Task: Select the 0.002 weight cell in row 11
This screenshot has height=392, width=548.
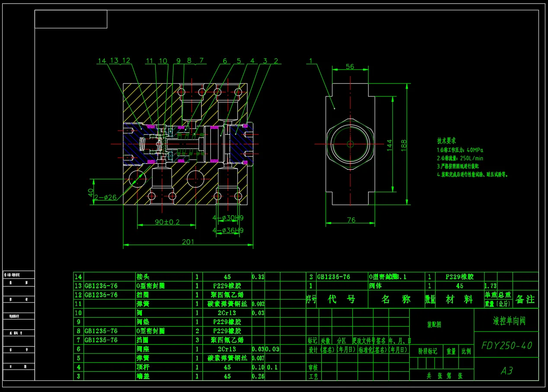Action: tap(258, 304)
